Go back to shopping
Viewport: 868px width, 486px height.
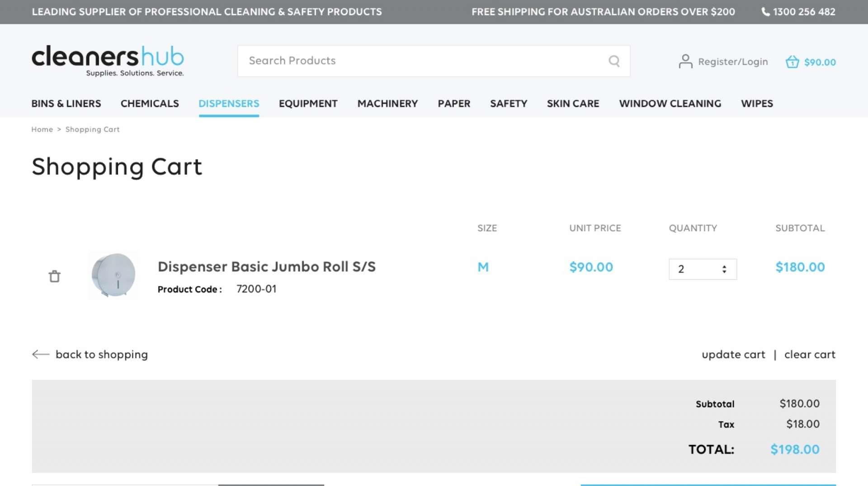coord(102,355)
